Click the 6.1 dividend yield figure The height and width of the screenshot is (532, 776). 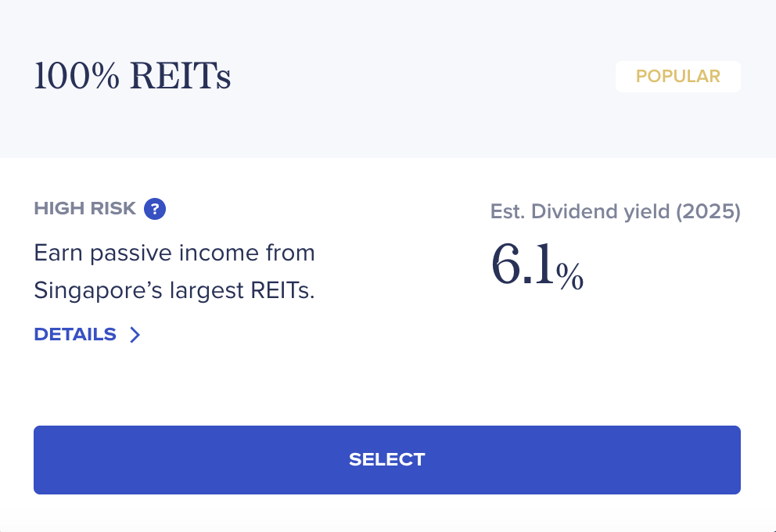[x=523, y=264]
